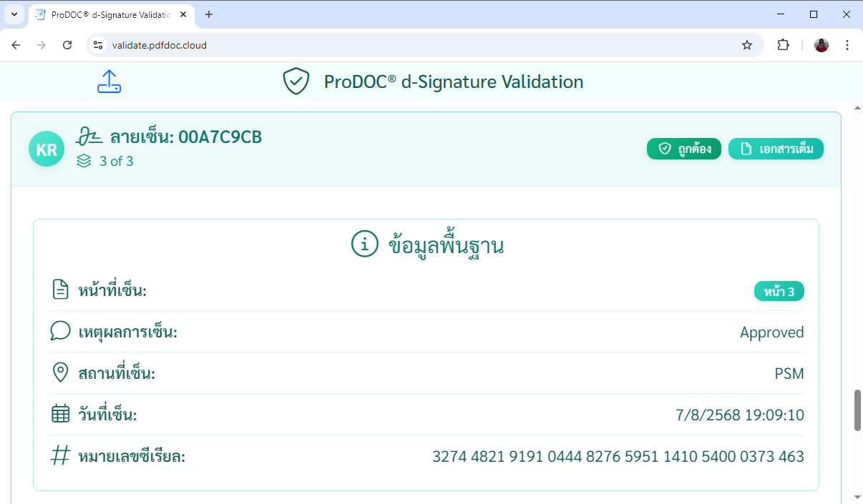
Task: Go back to previous page
Action: pyautogui.click(x=16, y=45)
